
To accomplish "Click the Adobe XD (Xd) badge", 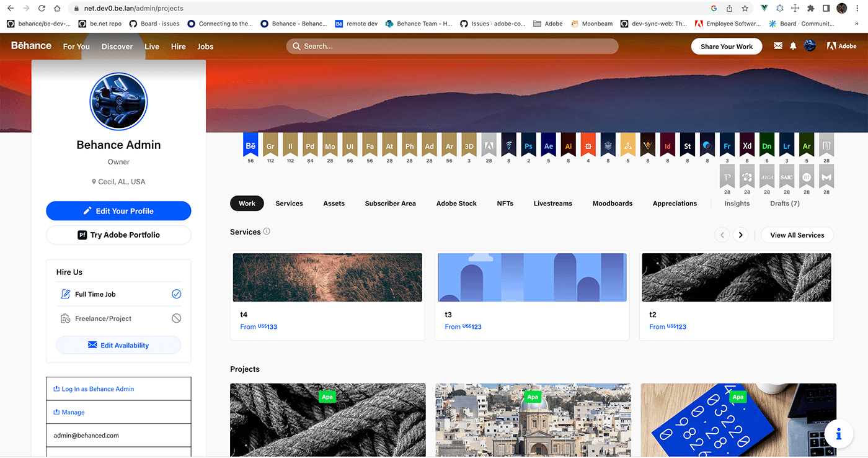I will (747, 146).
